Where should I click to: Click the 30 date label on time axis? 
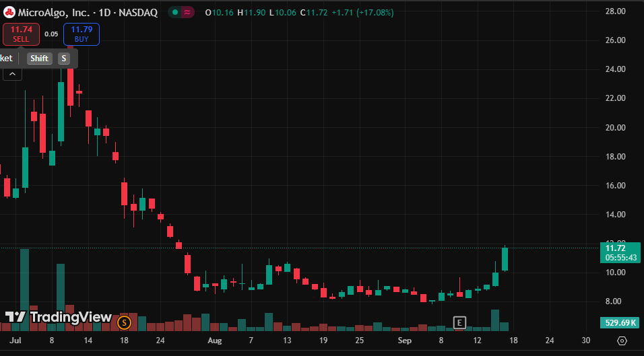pyautogui.click(x=585, y=341)
